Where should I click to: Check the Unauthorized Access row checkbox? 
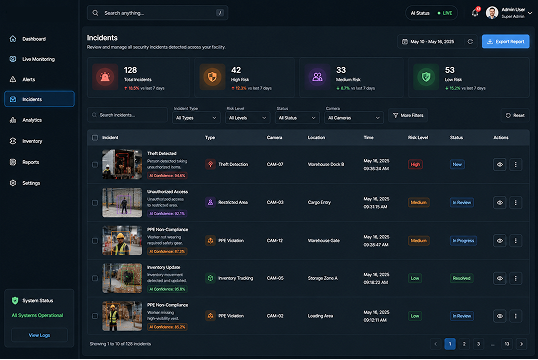[95, 203]
